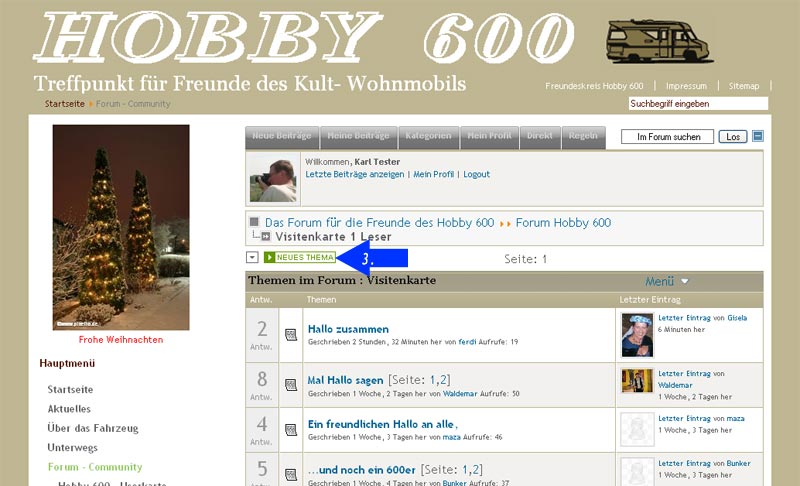This screenshot has width=800, height=486.
Task: Switch to the Neue Beiträge tab
Action: pos(282,137)
